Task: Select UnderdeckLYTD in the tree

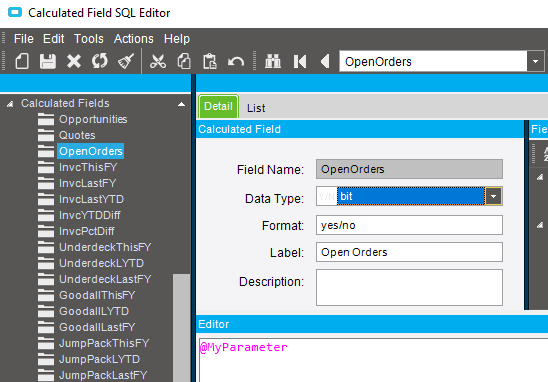Action: point(101,263)
